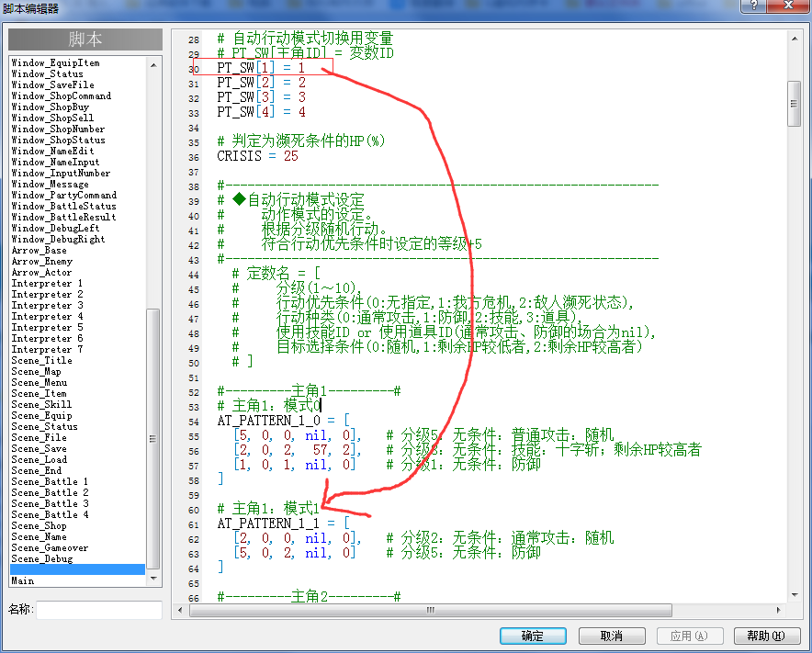812x653 pixels.
Task: Select the Scene_Menu script
Action: tap(39, 383)
